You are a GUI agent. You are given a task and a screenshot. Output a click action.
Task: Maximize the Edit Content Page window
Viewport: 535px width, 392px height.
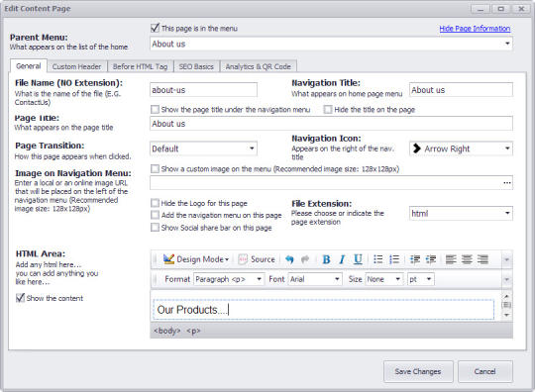tap(501, 9)
